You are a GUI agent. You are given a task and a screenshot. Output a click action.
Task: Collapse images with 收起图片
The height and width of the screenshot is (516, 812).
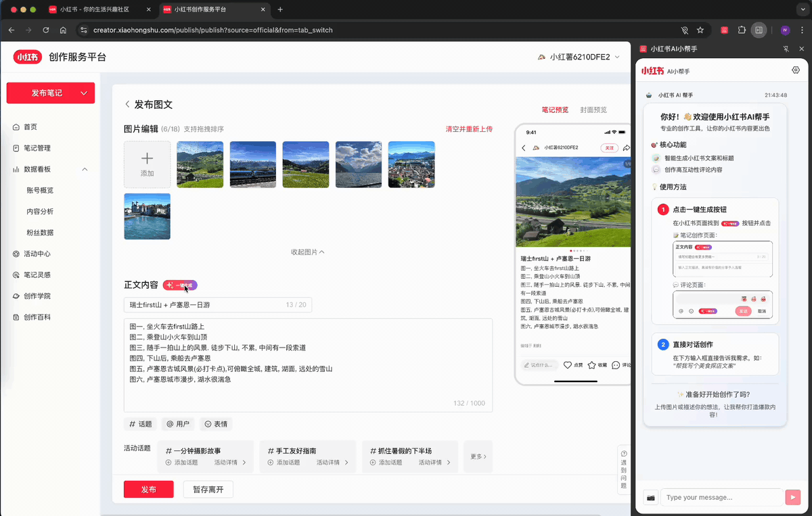(308, 252)
